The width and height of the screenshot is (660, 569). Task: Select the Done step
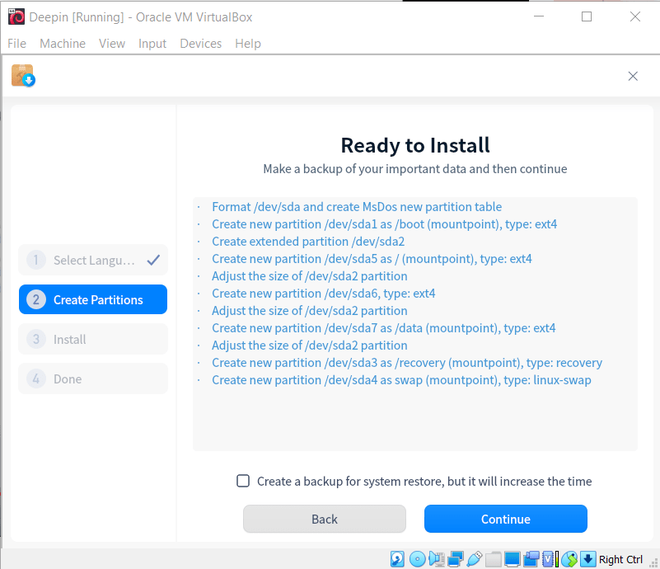(93, 379)
